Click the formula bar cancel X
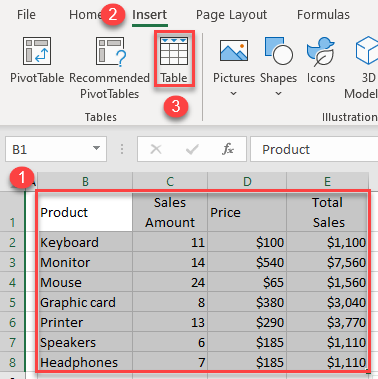 156,149
